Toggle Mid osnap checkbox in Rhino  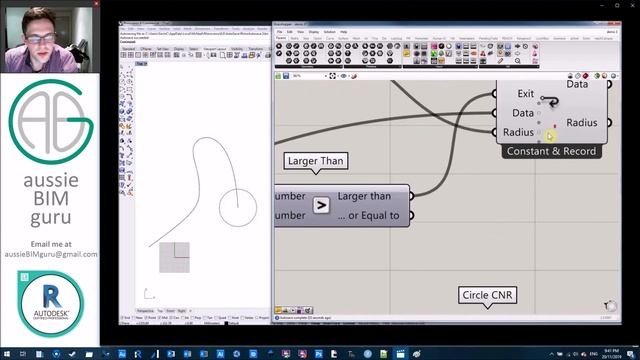point(160,318)
